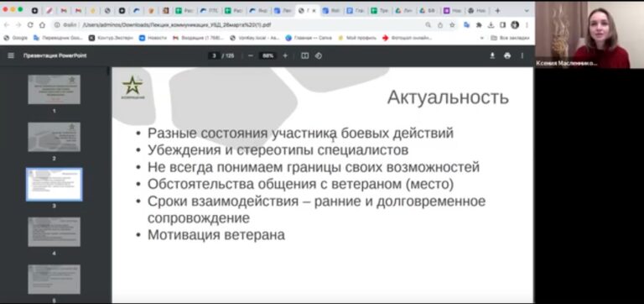Click the page number input field
Screen dimensions: 644x304
(214, 55)
